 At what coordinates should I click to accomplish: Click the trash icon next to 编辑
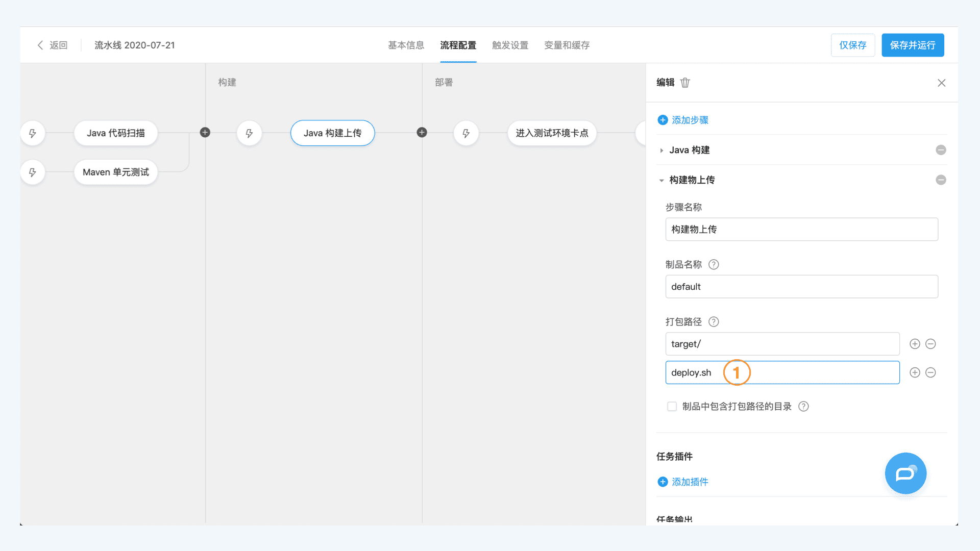coord(685,83)
